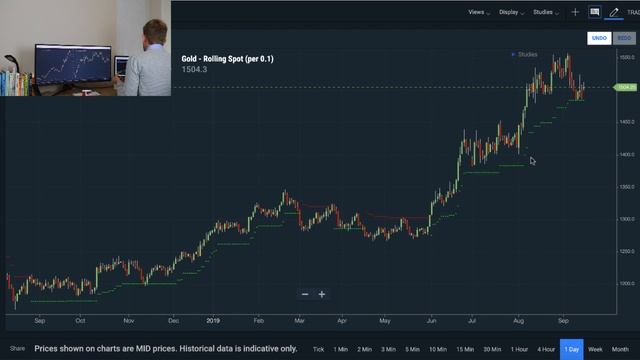Click the webcam video thumbnail
This screenshot has height=360, width=640.
click(85, 48)
